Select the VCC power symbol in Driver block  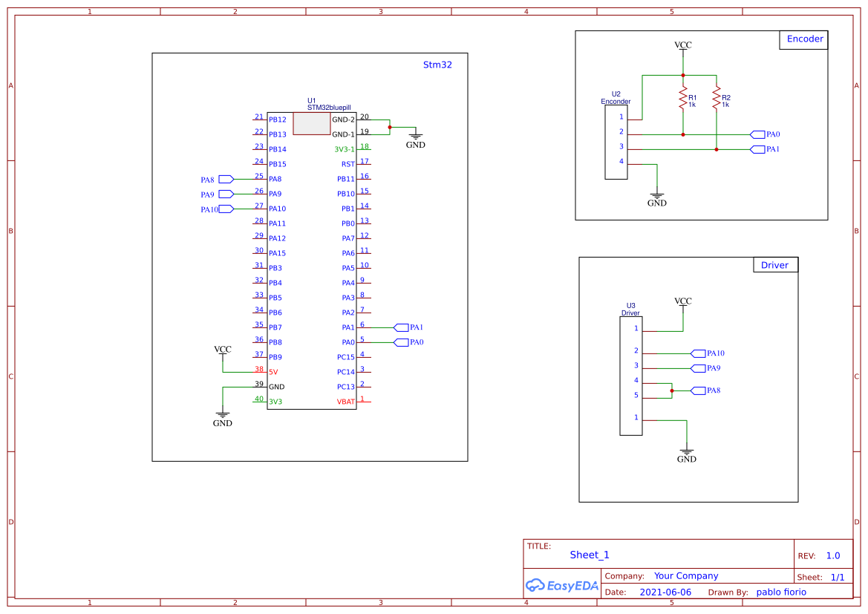click(x=682, y=303)
